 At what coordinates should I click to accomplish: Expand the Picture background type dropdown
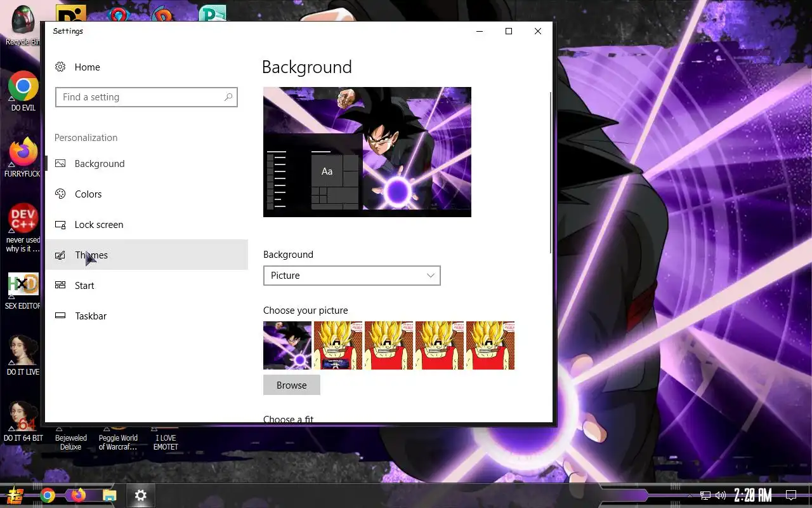tap(351, 276)
